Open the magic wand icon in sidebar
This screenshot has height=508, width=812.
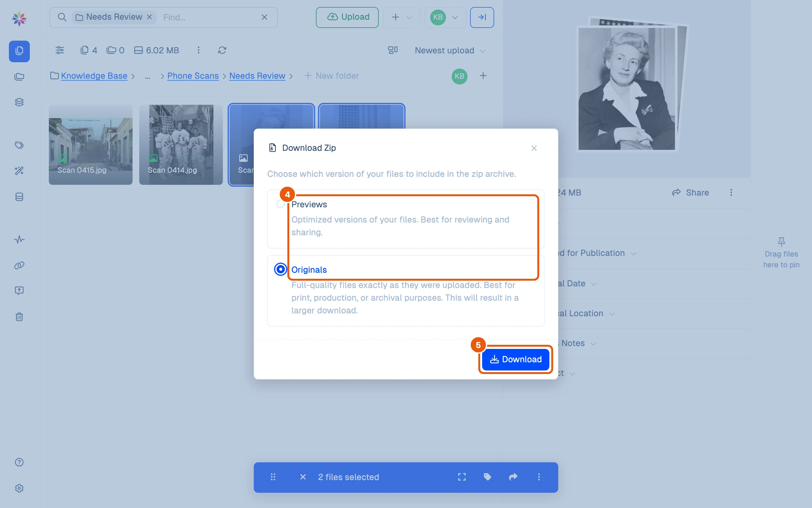click(x=19, y=171)
